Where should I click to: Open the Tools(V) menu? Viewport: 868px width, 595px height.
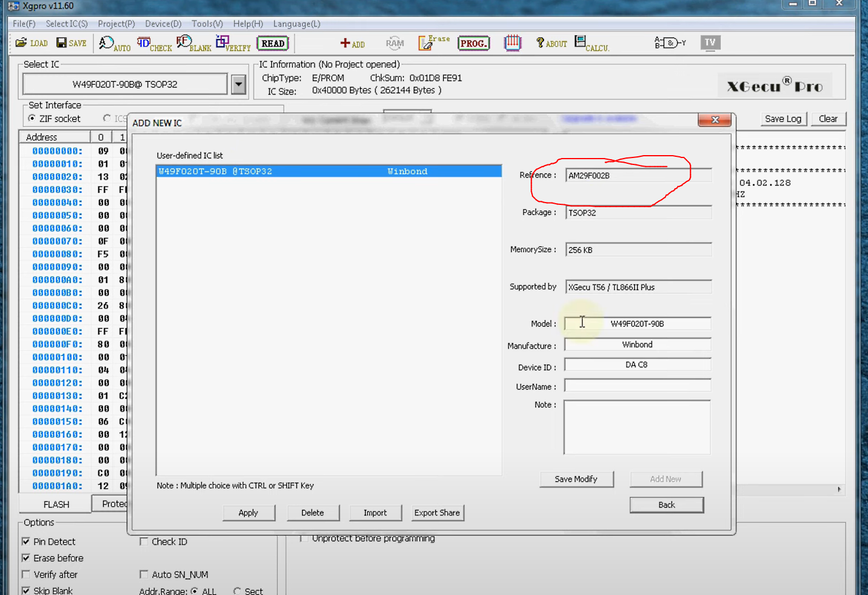(x=207, y=24)
